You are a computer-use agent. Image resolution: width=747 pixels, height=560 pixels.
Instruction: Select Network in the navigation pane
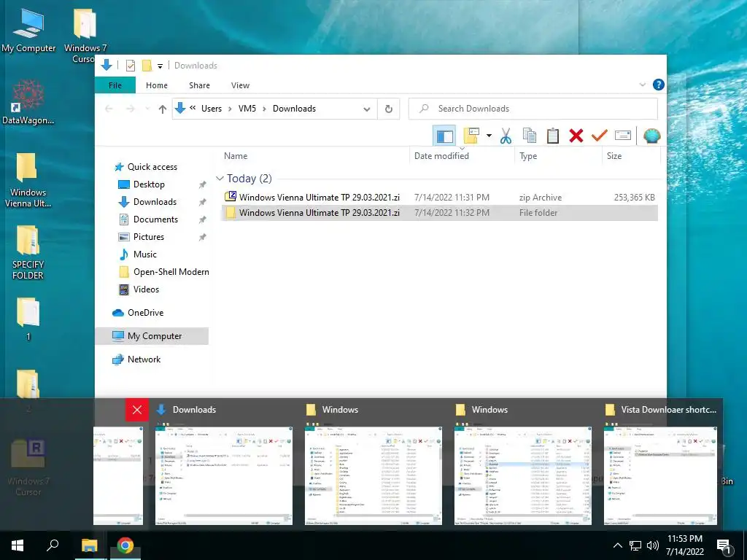pyautogui.click(x=144, y=359)
